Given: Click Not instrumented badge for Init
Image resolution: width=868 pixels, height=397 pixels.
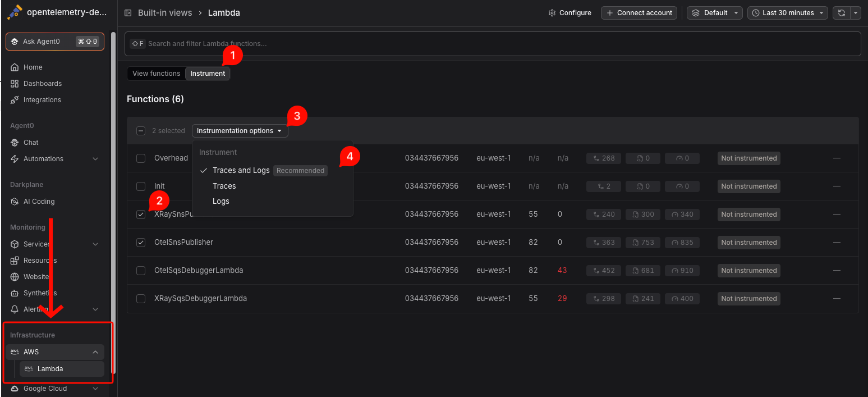Looking at the screenshot, I should click(748, 186).
